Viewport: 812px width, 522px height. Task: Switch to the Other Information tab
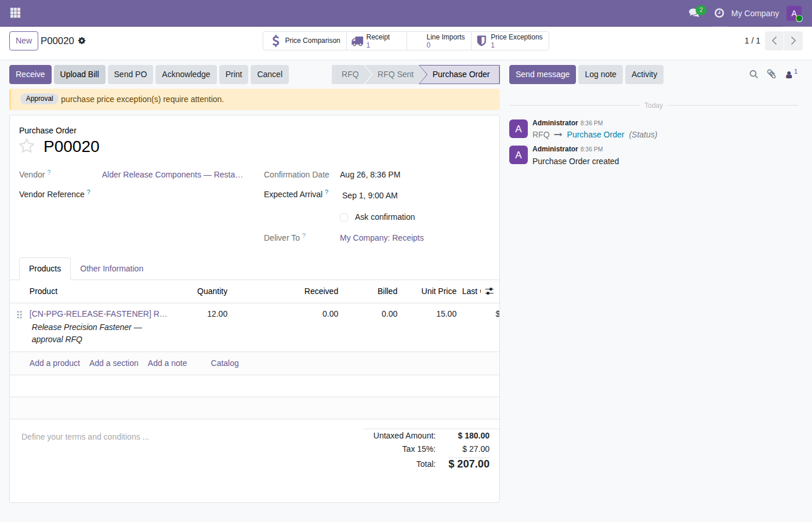(111, 269)
